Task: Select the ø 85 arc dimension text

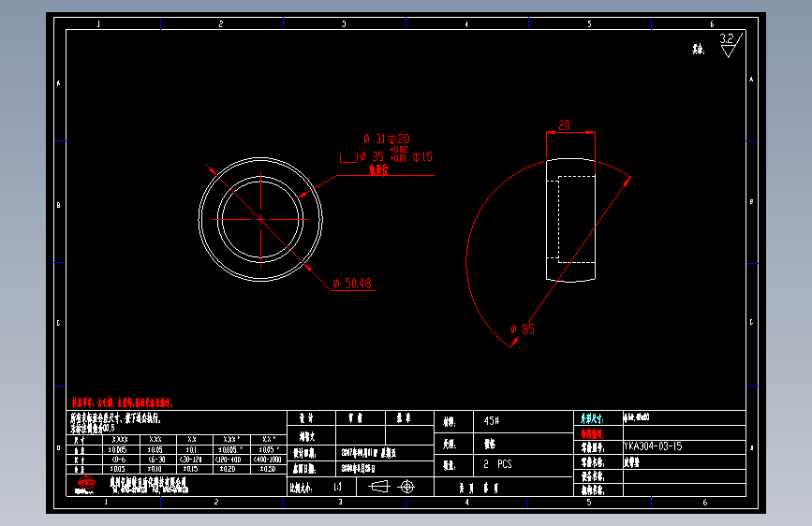Action: (x=523, y=329)
